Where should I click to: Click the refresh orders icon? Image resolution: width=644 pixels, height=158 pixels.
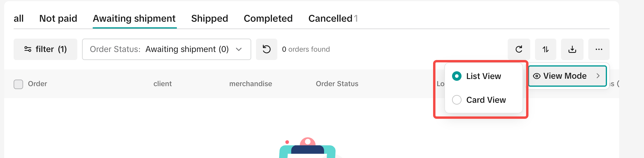(519, 49)
